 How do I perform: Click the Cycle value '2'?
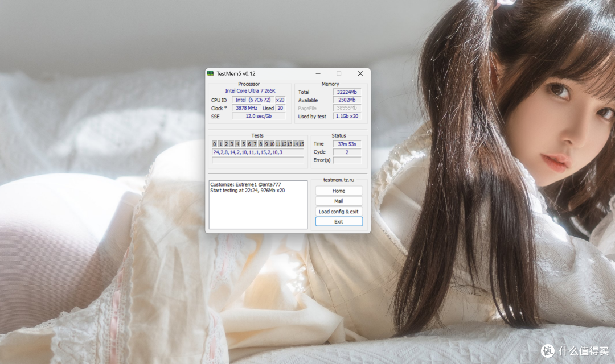(x=347, y=152)
